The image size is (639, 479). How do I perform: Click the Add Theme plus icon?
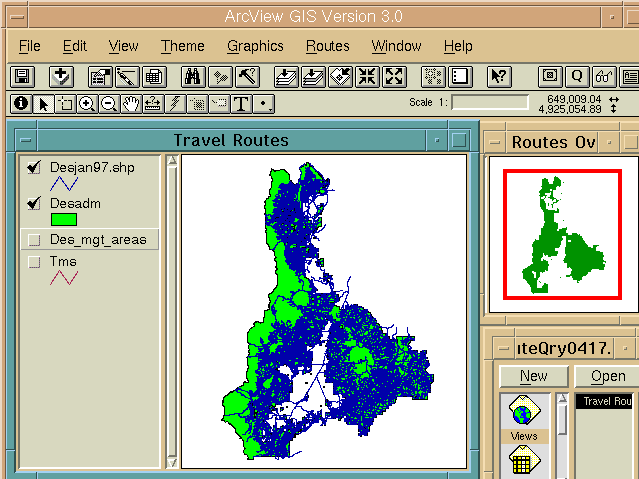click(61, 76)
